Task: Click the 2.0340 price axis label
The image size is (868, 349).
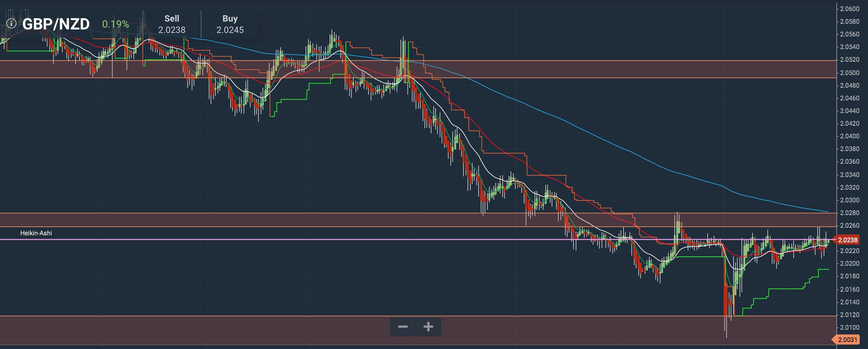Action: click(x=849, y=175)
